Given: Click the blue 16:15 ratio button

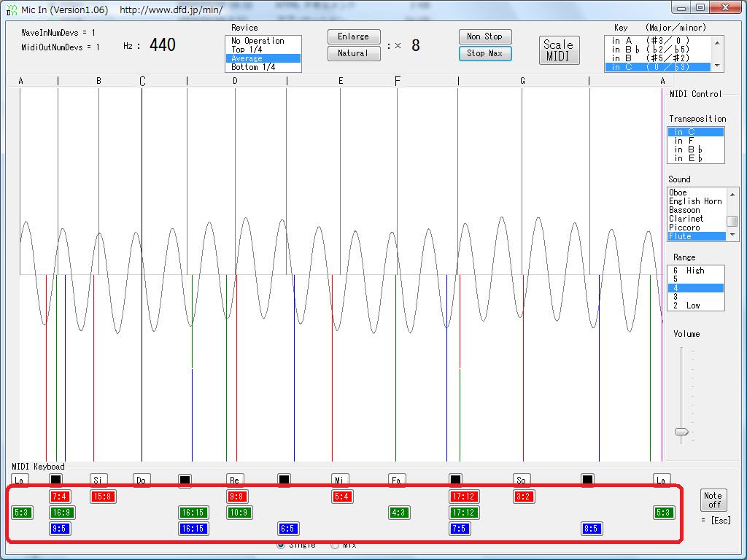Looking at the screenshot, I should 193,529.
